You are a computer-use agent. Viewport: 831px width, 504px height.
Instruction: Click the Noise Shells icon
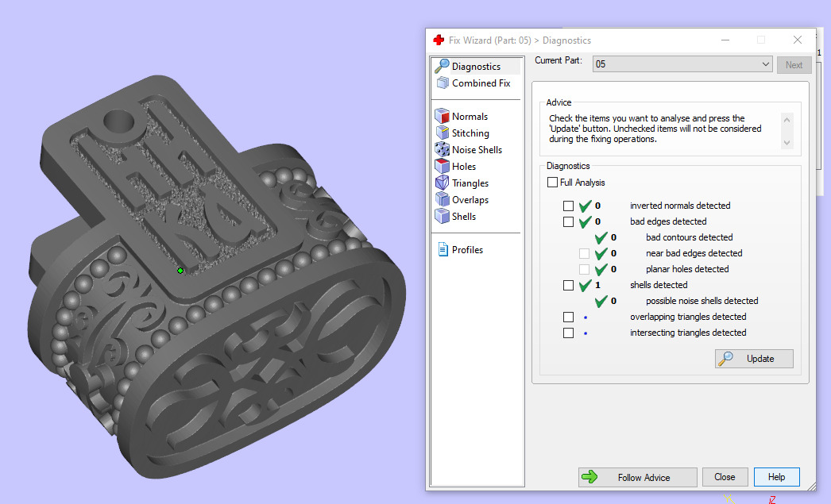442,149
